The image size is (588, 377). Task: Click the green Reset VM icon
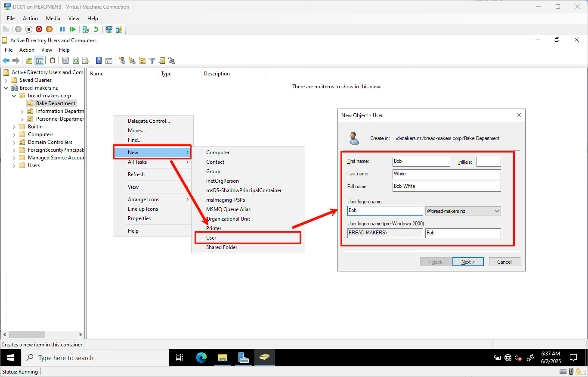coord(73,29)
